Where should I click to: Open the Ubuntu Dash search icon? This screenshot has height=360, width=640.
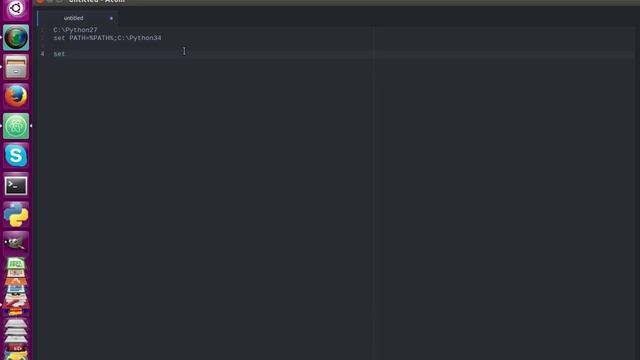tap(16, 9)
